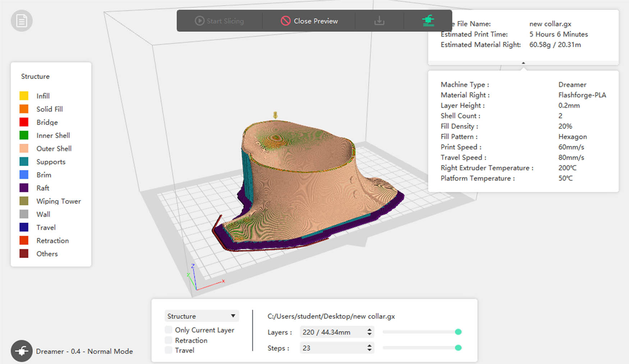Increase Layers with the up stepper arrow
This screenshot has width=629, height=364.
tap(369, 330)
